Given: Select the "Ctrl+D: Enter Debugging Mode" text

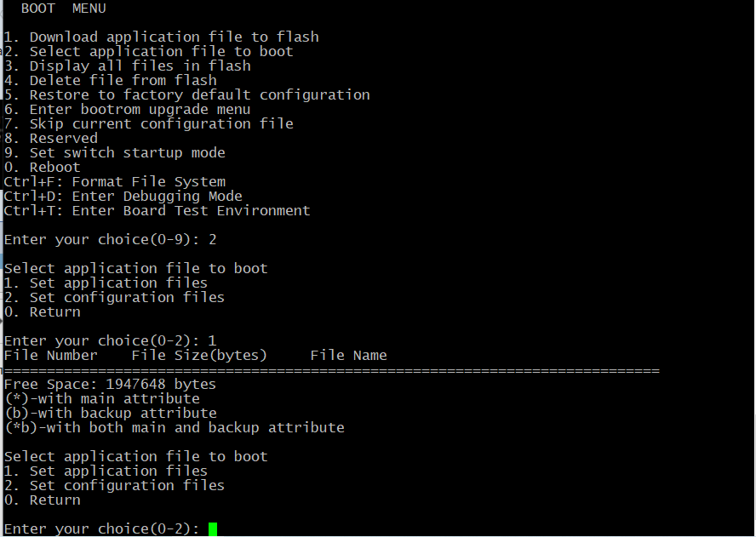Looking at the screenshot, I should click(123, 196).
